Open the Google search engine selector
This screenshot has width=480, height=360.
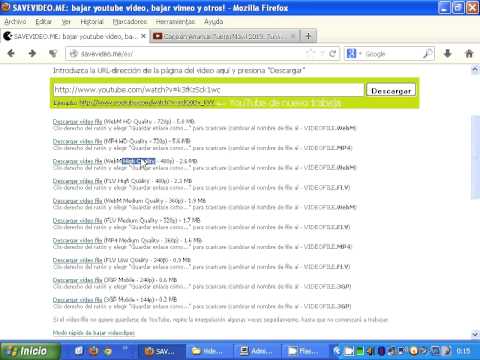[x=353, y=53]
